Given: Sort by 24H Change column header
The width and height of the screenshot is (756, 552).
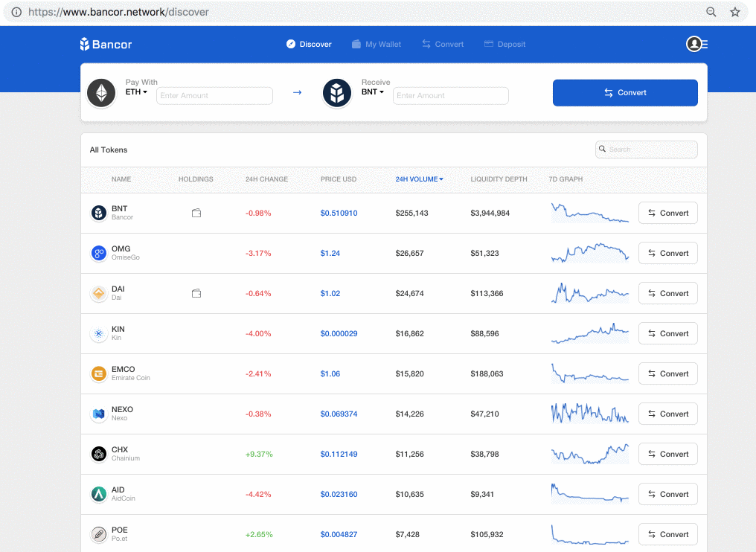Looking at the screenshot, I should click(x=266, y=179).
